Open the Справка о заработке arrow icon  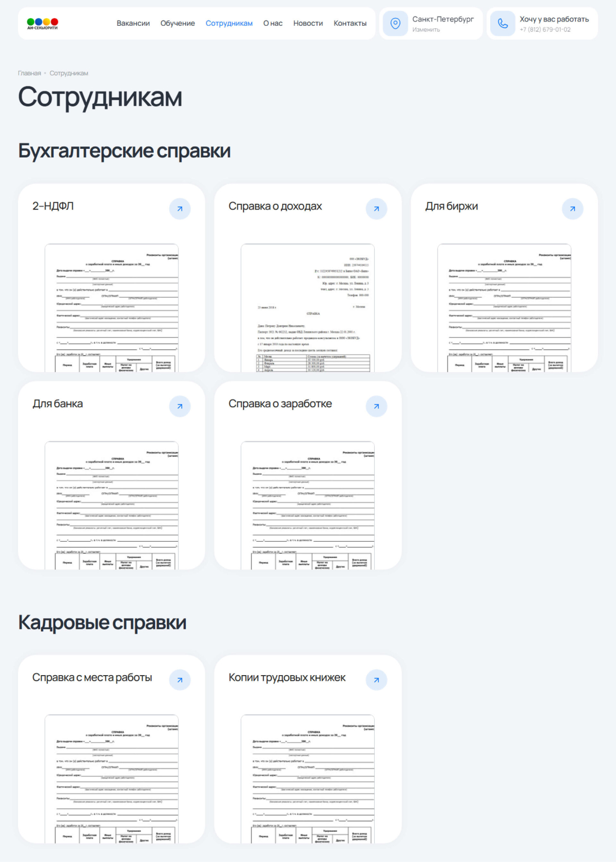(x=376, y=407)
